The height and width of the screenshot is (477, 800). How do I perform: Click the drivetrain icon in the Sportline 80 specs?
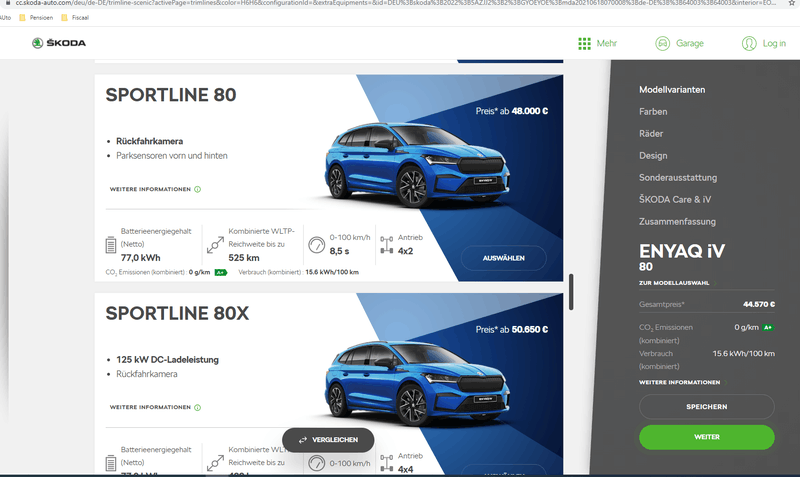[387, 245]
